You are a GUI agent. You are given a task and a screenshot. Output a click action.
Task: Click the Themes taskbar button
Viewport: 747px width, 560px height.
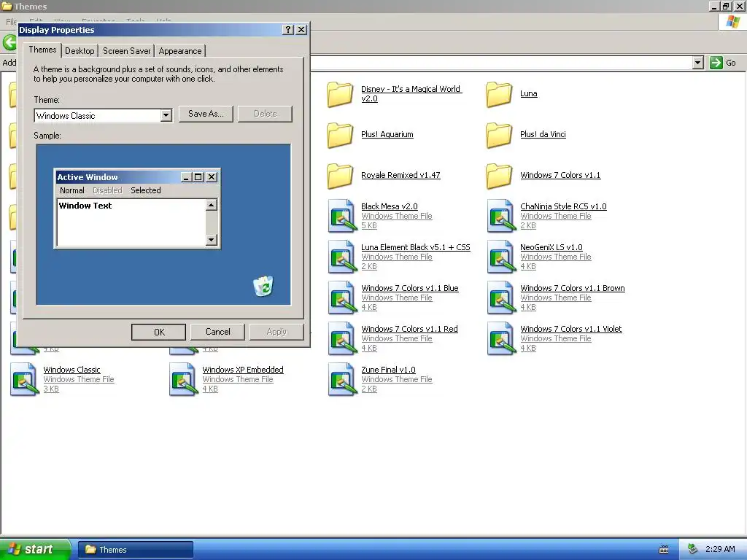point(136,550)
